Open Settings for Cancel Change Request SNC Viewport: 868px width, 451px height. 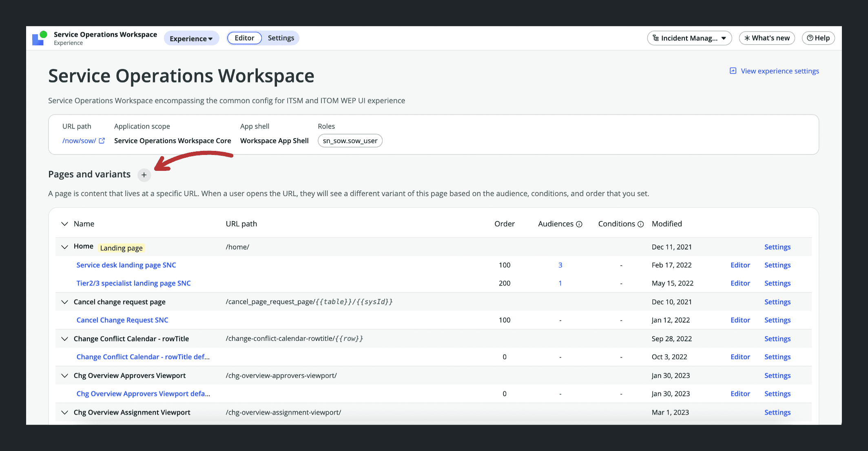click(x=777, y=320)
